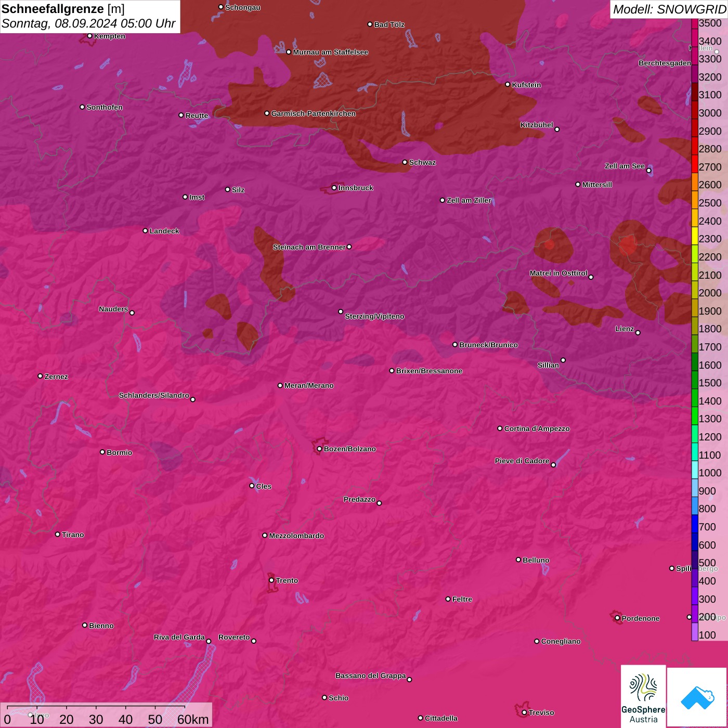Screen dimensions: 728x728
Task: Click the Schwaz location dot
Action: [405, 162]
